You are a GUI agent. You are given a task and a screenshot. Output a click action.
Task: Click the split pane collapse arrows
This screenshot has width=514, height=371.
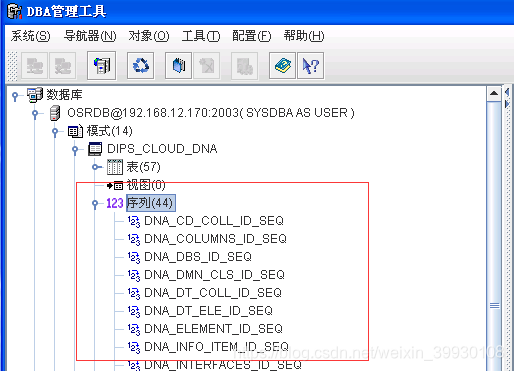[507, 97]
